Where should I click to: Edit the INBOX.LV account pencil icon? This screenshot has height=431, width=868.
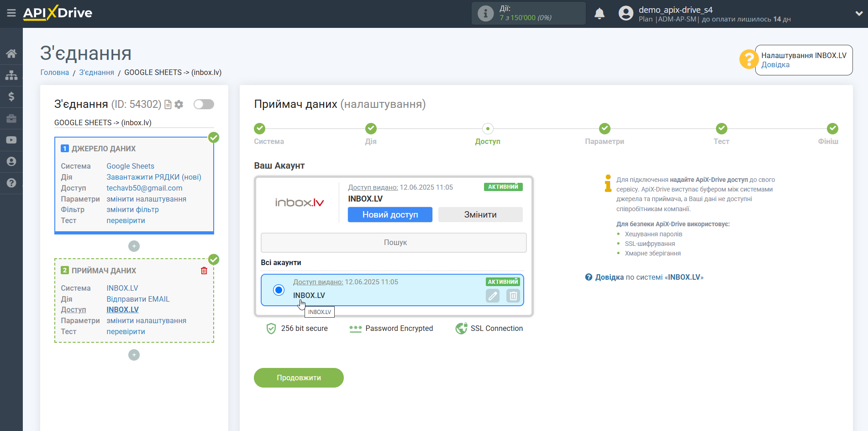pos(493,296)
